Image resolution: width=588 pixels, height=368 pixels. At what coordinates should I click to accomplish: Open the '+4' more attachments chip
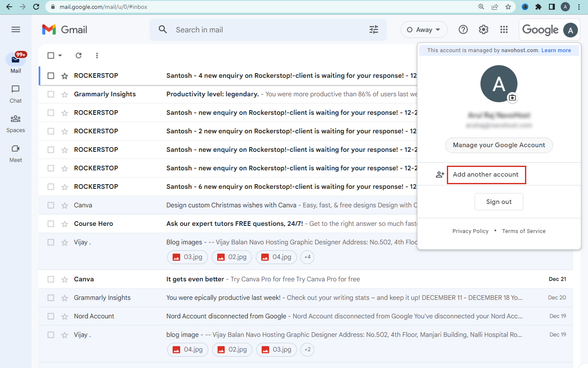(307, 257)
